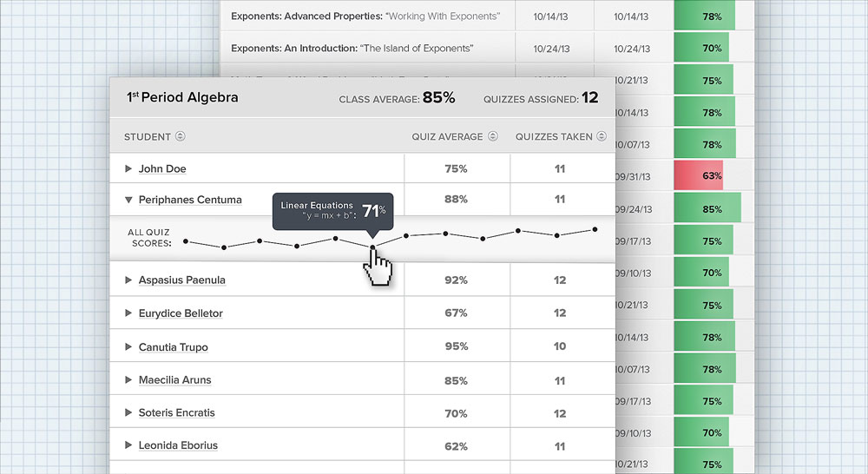Open the Exponents: Advanced Properties quiz row
This screenshot has width=868, height=474.
[365, 16]
